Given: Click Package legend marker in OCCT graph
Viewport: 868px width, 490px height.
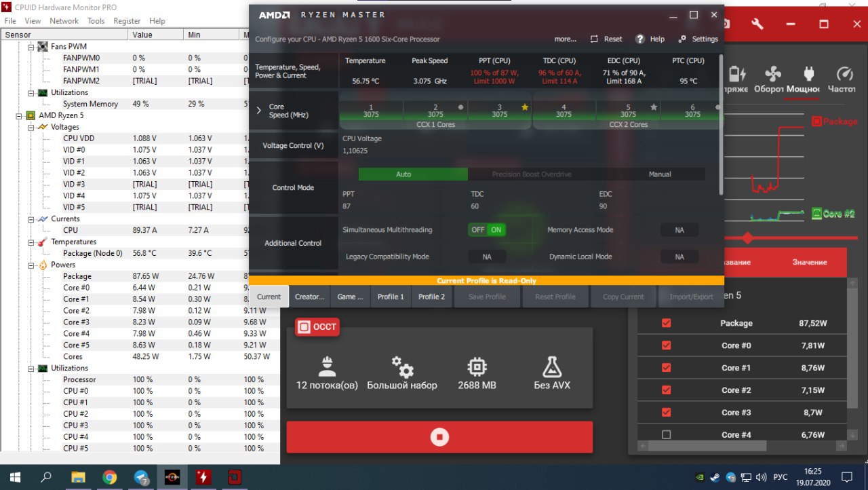Looking at the screenshot, I should pyautogui.click(x=817, y=121).
